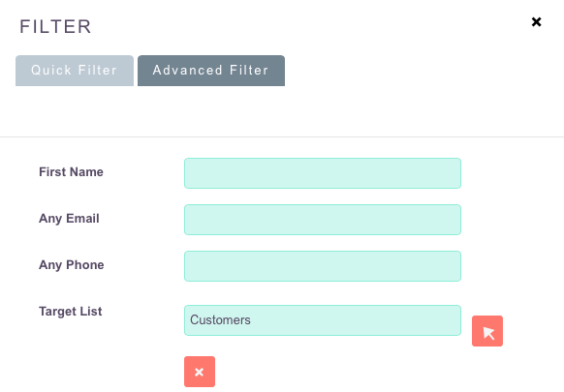This screenshot has width=564, height=392.
Task: Click the Any Phone label
Action: point(71,265)
